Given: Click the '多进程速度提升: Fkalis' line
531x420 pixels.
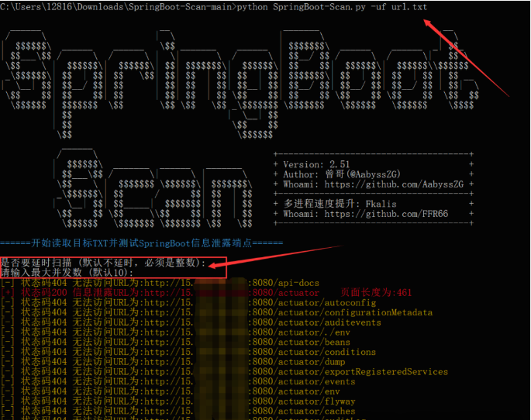Looking at the screenshot, I should (340, 204).
